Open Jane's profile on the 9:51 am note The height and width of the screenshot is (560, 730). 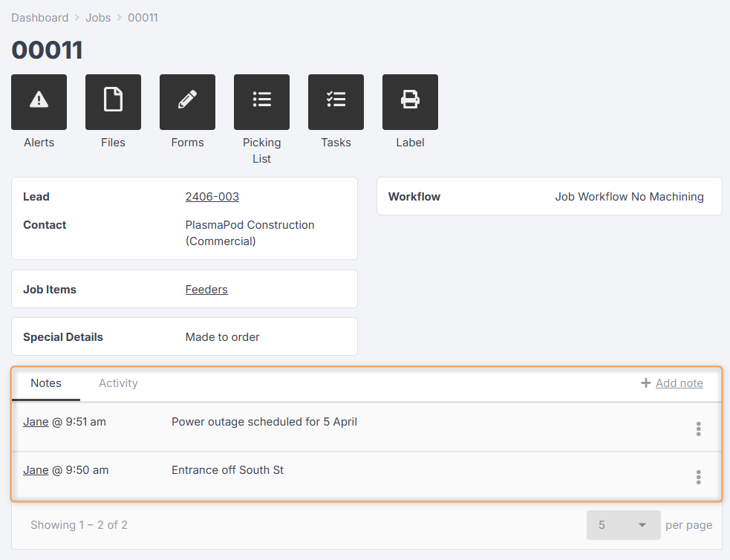click(x=36, y=422)
